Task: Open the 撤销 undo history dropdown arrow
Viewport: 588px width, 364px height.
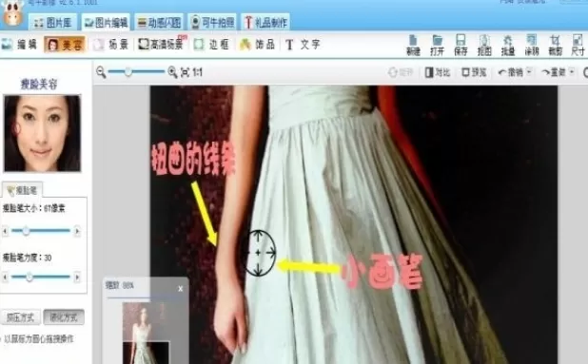Action: coord(529,72)
